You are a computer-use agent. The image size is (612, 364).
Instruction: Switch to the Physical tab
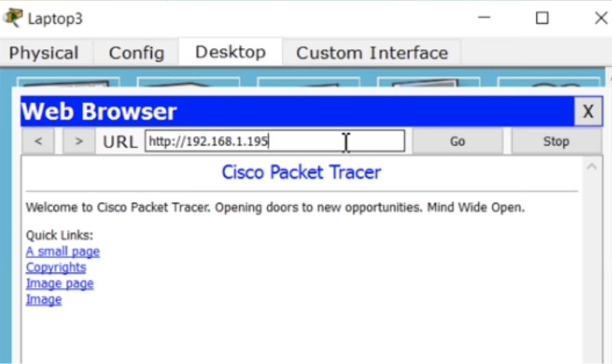point(43,53)
